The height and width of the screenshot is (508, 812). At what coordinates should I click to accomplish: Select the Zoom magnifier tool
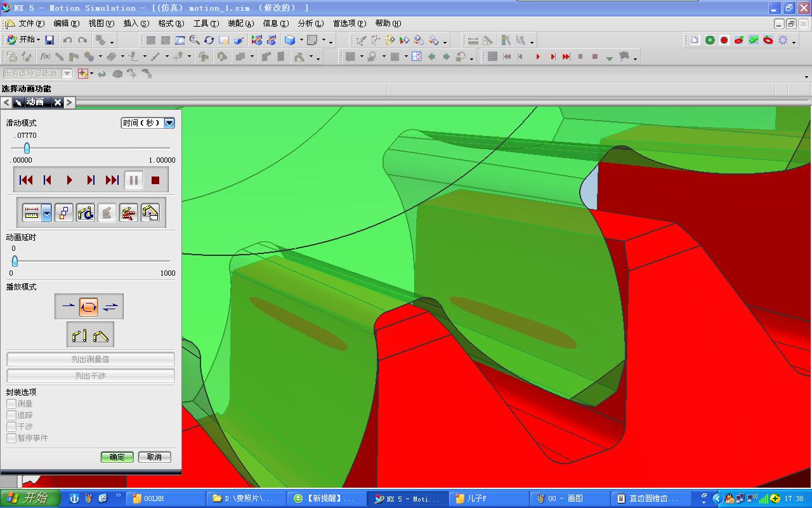tap(194, 40)
